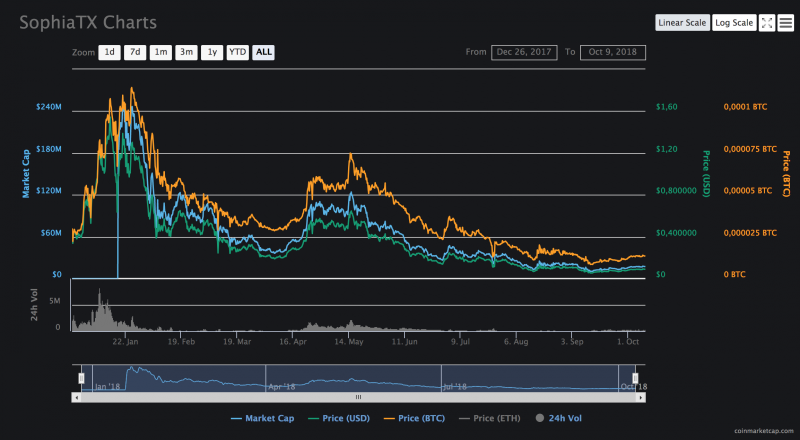This screenshot has width=800, height=440.
Task: Click the left navigator range handle
Action: [x=81, y=378]
